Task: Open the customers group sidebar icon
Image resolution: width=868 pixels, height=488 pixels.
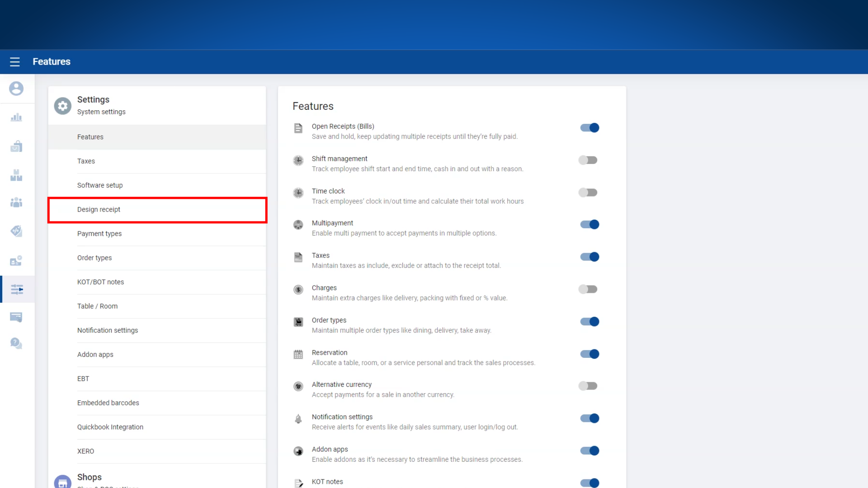Action: [16, 202]
